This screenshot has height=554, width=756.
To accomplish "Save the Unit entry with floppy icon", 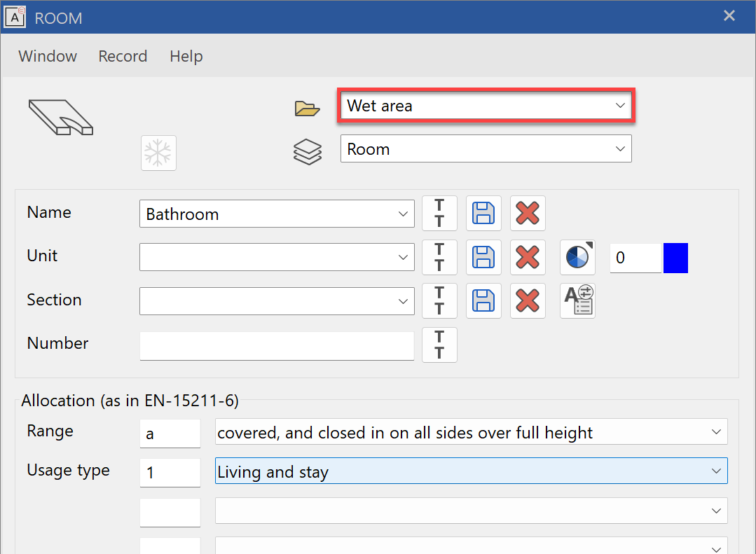I will click(483, 257).
